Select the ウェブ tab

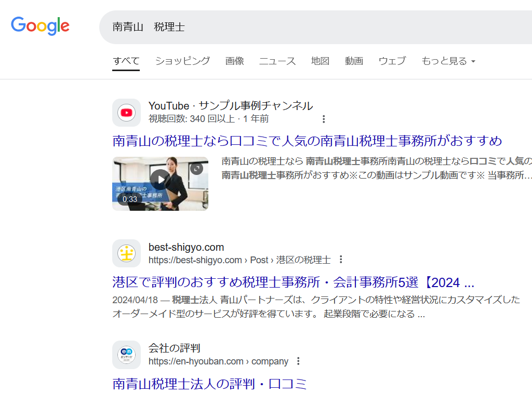(392, 61)
